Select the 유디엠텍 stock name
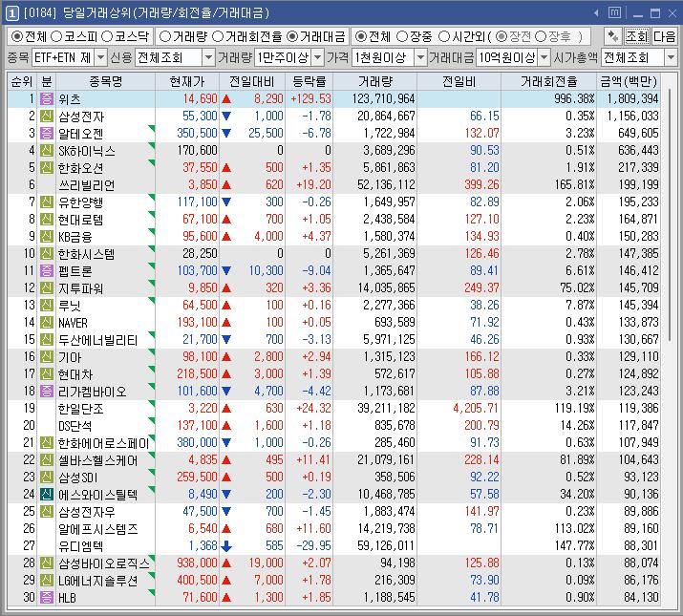Viewport: 683px width, 616px height. [81, 546]
